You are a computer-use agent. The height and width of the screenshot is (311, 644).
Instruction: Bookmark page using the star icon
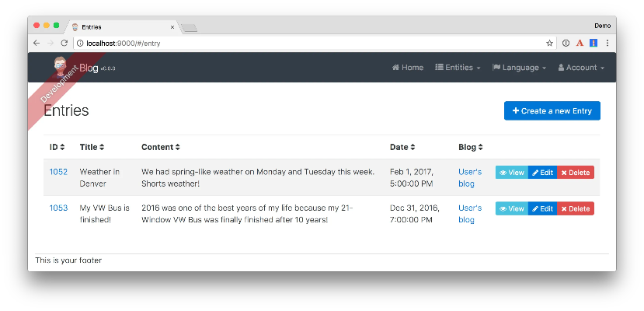click(549, 43)
